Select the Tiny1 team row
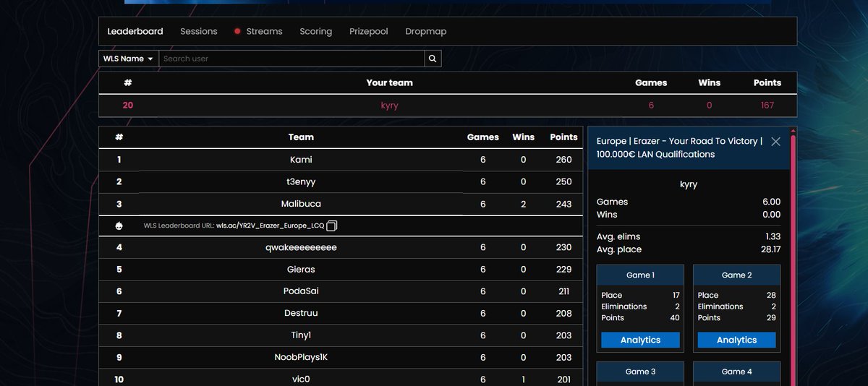This screenshot has width=868, height=386. (341, 335)
